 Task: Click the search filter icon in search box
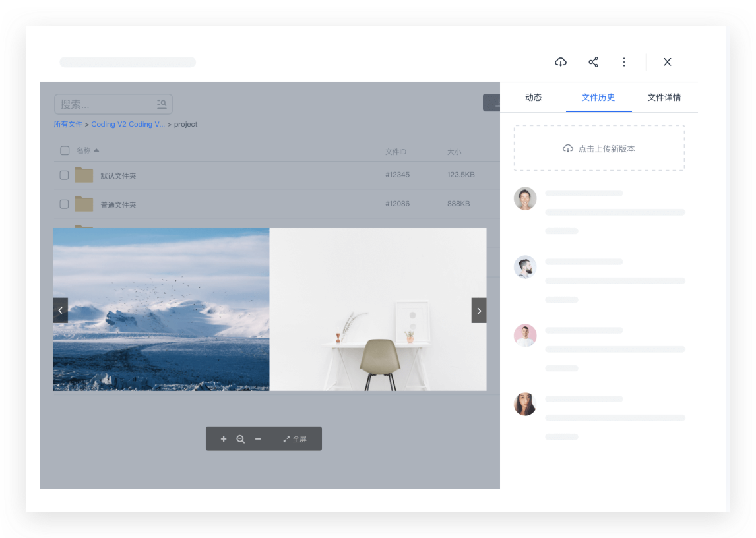click(x=162, y=104)
